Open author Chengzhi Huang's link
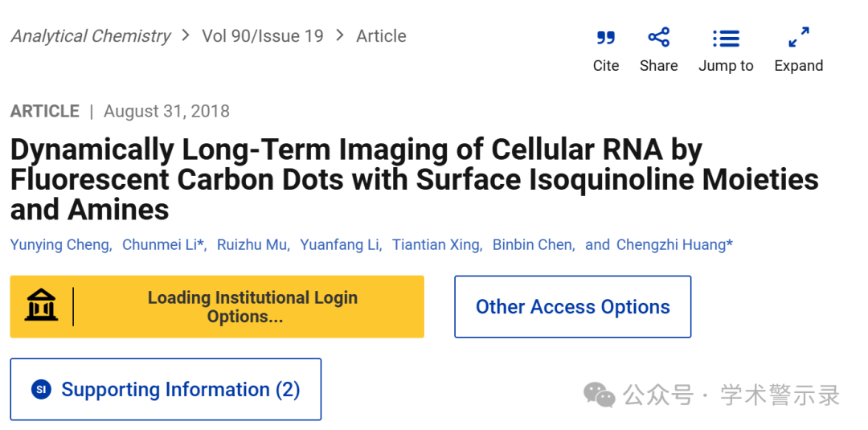This screenshot has width=868, height=430. click(674, 244)
